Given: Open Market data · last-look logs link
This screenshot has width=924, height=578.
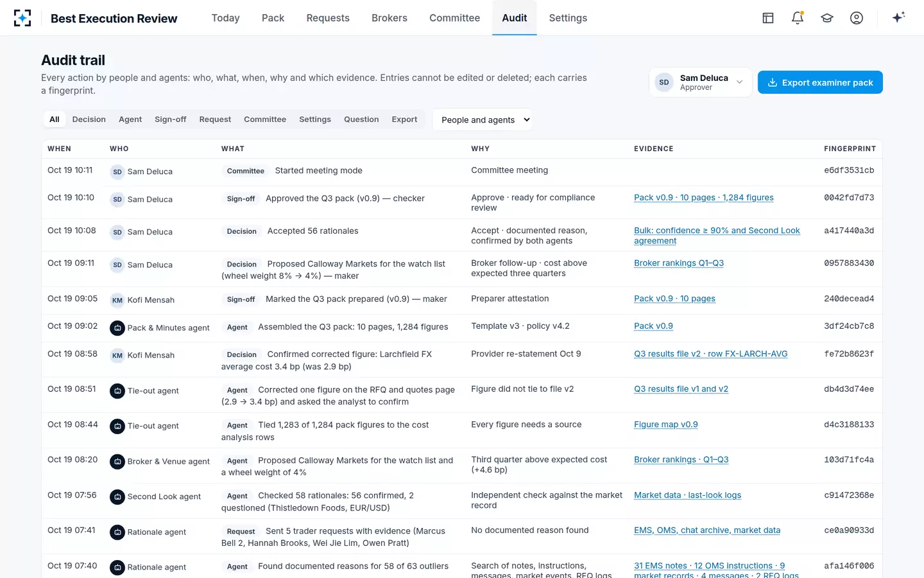Looking at the screenshot, I should (687, 495).
